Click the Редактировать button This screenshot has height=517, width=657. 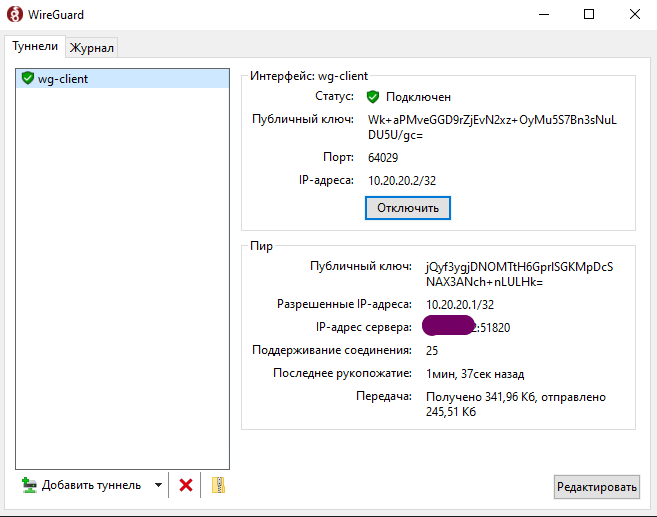(597, 487)
